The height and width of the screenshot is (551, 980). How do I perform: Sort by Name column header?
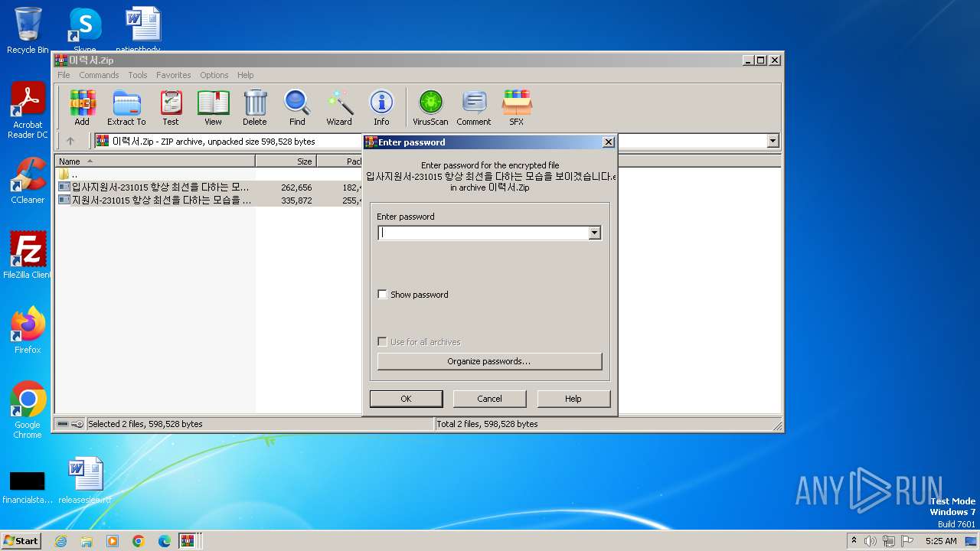(x=156, y=161)
